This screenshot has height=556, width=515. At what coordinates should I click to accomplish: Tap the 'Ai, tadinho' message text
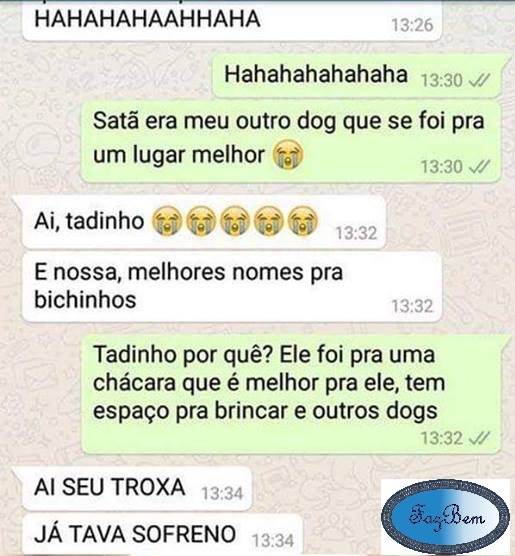coord(89,221)
